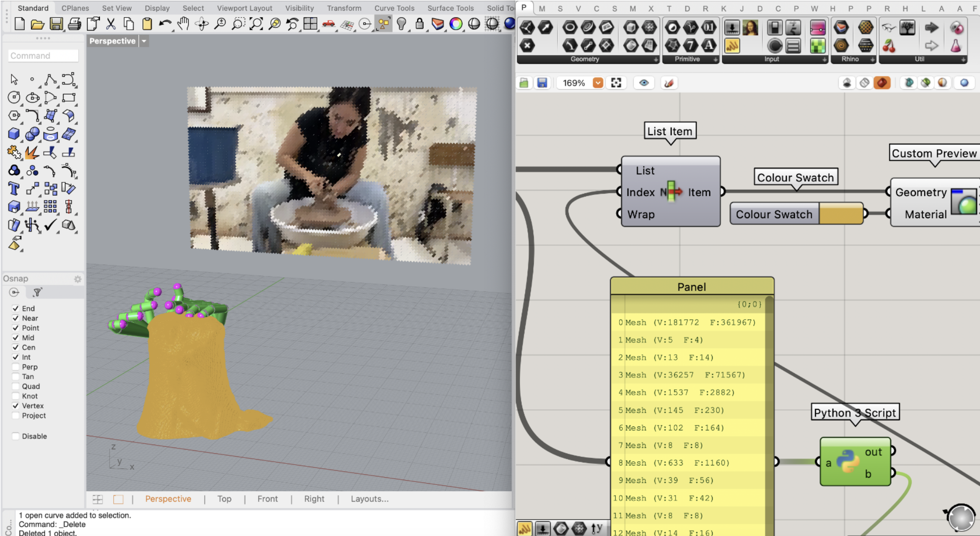Click the Python 3 Script component
Viewport: 980px width, 536px height.
pyautogui.click(x=847, y=462)
